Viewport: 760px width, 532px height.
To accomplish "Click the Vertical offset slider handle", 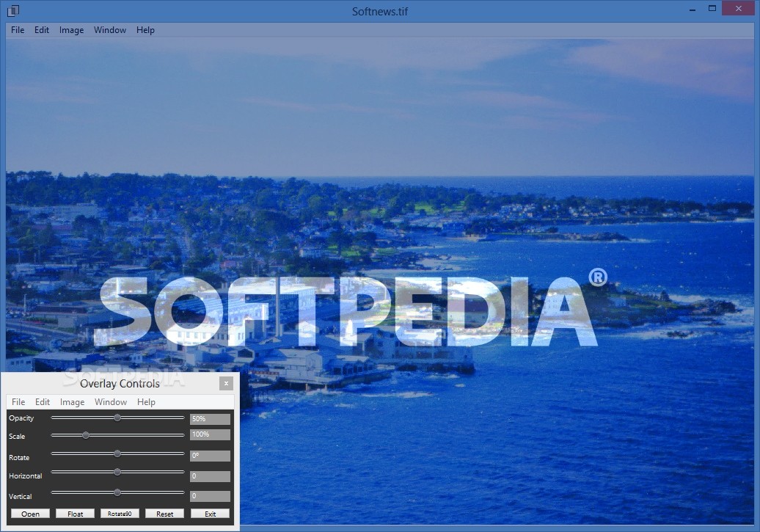I will click(x=117, y=492).
